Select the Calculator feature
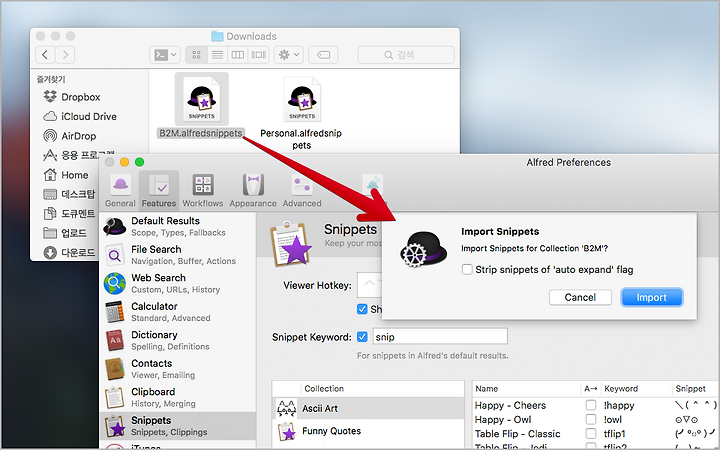Screen dimensions: 720x450 click(177, 312)
